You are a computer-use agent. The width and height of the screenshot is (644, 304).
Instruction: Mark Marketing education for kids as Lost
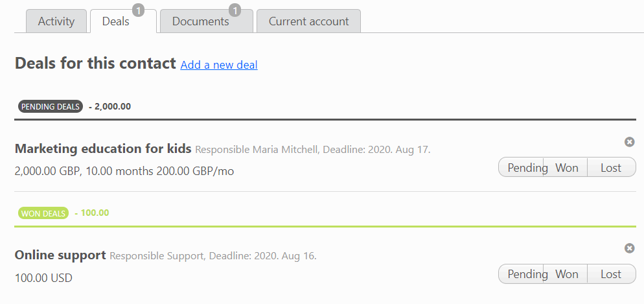pyautogui.click(x=611, y=168)
